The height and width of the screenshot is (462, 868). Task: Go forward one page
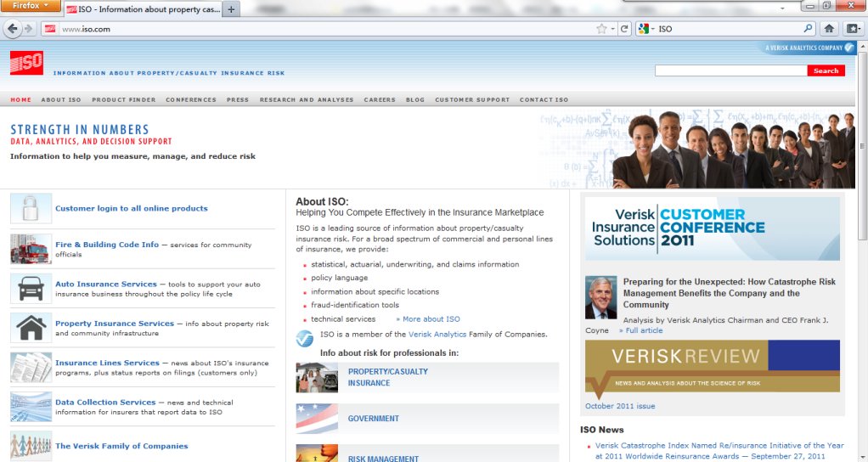coord(29,29)
